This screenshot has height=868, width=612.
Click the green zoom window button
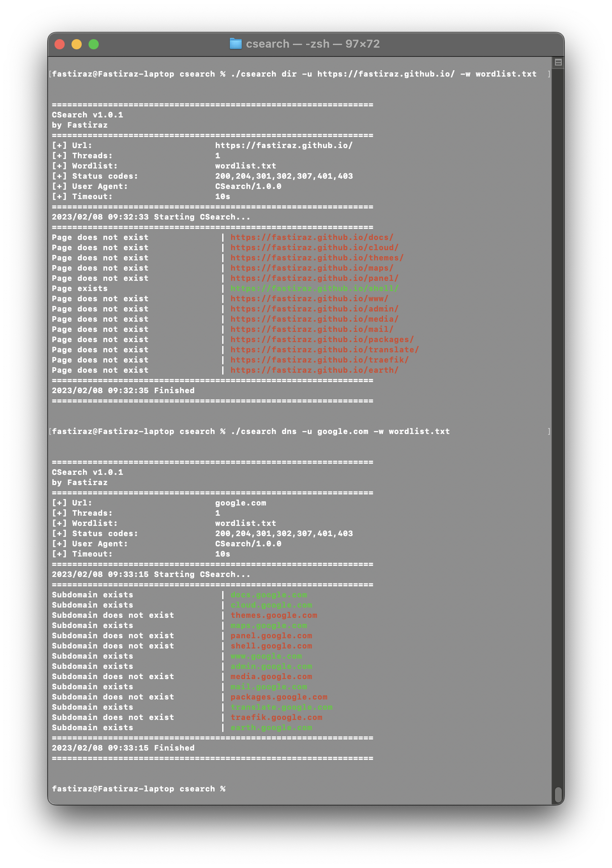(94, 44)
